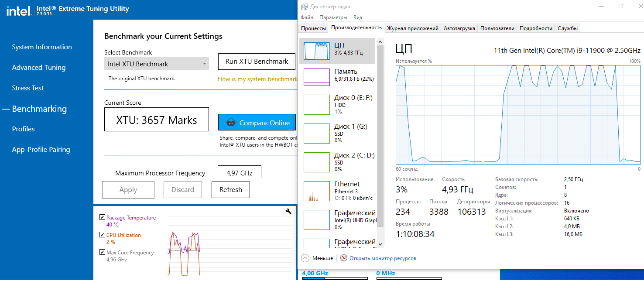Open Диск 0 (E: F:) graph thumbnail

[x=316, y=105]
